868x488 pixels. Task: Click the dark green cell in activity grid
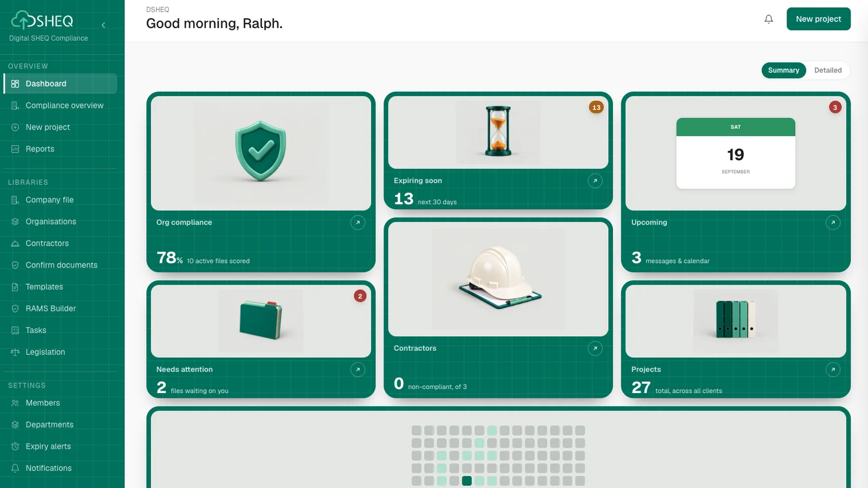tap(467, 481)
